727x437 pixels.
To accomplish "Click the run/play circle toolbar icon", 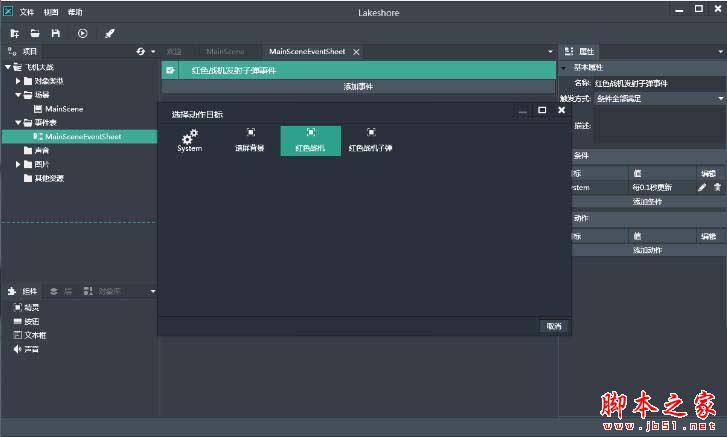I will pyautogui.click(x=83, y=33).
